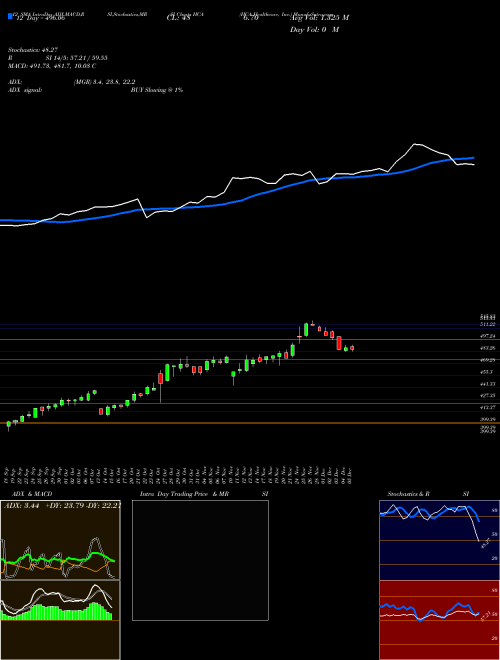Click the Avg Vol 1.325 M text
Viewport: 500px width, 660px height.
pos(319,18)
